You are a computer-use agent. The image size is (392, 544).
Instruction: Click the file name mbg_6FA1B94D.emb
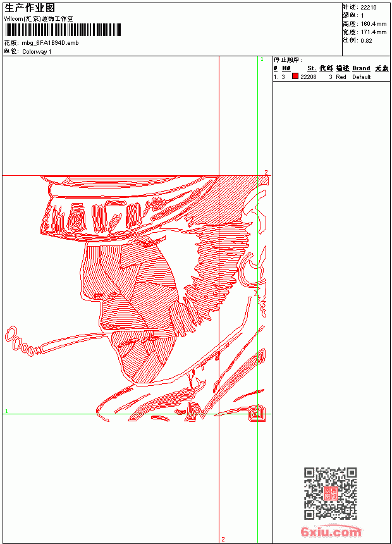click(51, 43)
